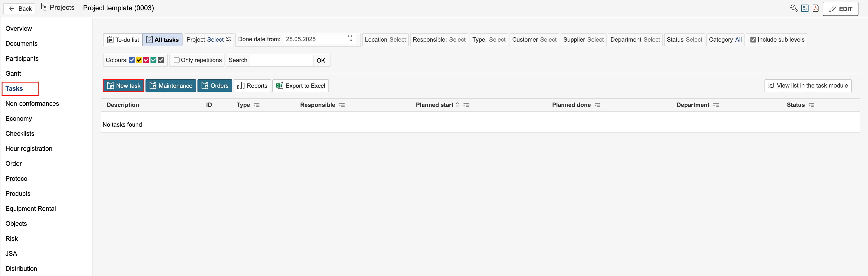Click the Project filter sliders icon
The width and height of the screenshot is (868, 276).
pyautogui.click(x=229, y=40)
